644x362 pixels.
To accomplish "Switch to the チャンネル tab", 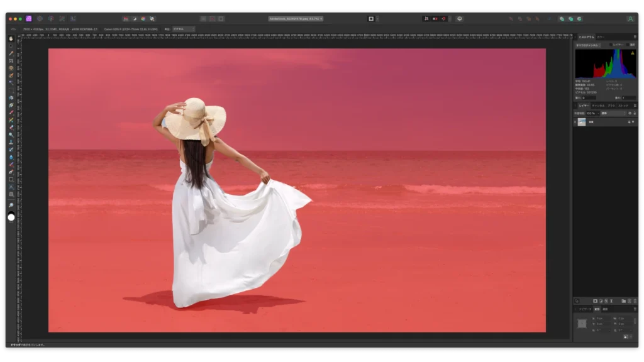I will [598, 106].
